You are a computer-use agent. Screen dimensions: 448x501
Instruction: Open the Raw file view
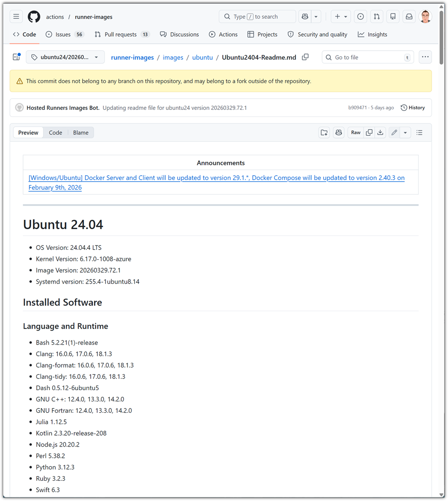pyautogui.click(x=355, y=132)
